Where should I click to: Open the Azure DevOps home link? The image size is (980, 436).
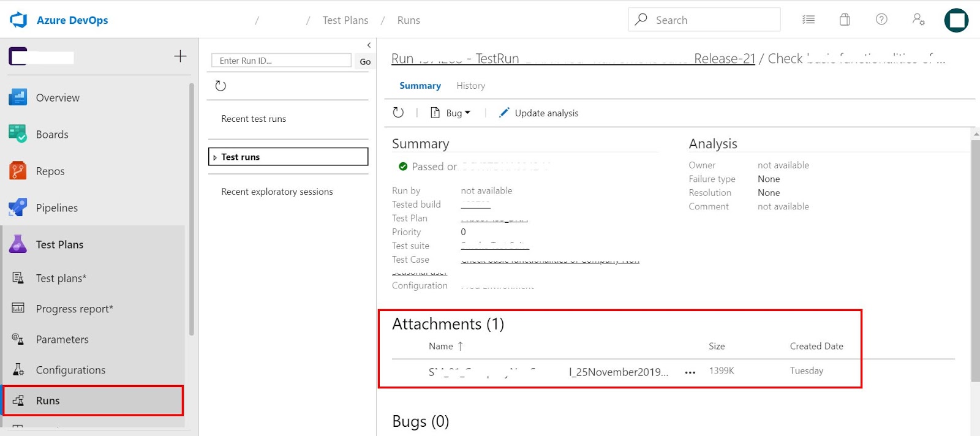tap(72, 20)
